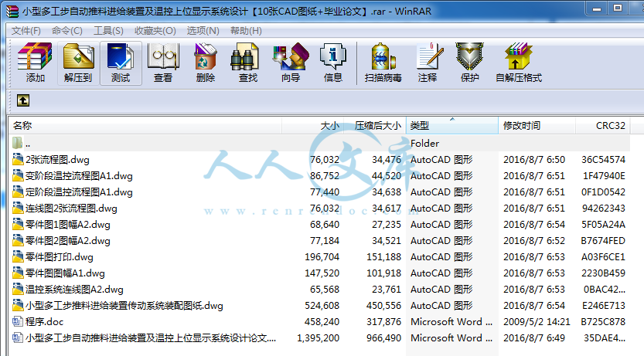The width and height of the screenshot is (644, 356).
Task: Show archive 信息 (Info) icon
Action: pos(332,56)
